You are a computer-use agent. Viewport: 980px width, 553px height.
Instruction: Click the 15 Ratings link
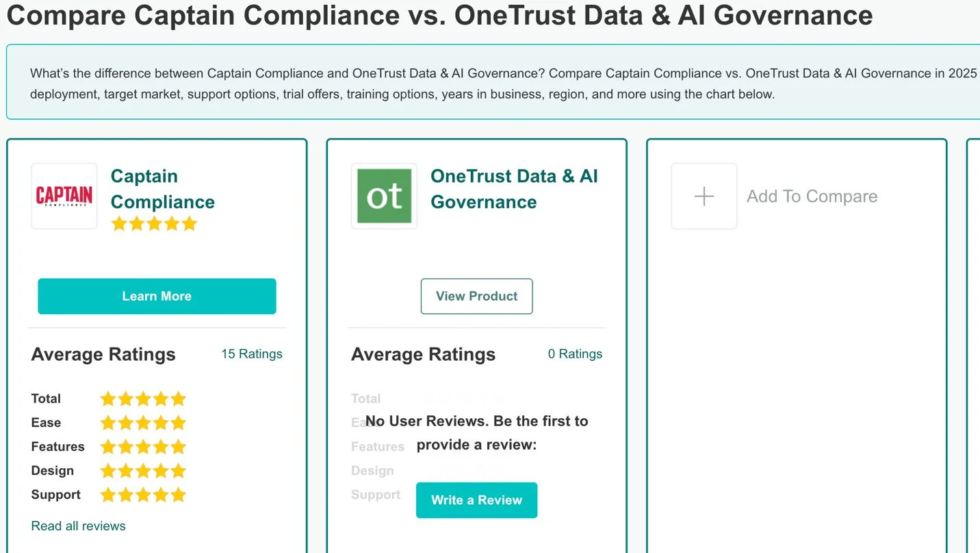(x=251, y=354)
